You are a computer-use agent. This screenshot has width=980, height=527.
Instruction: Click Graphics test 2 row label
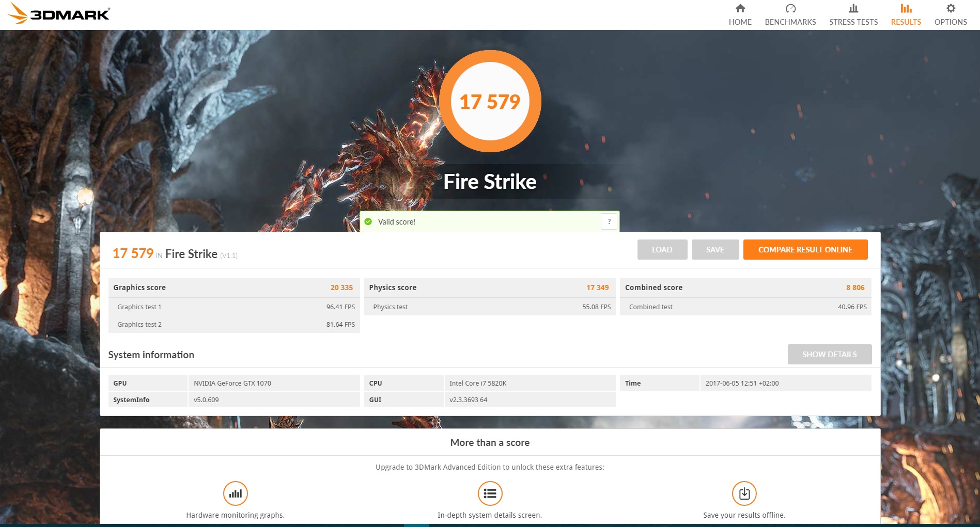(139, 324)
